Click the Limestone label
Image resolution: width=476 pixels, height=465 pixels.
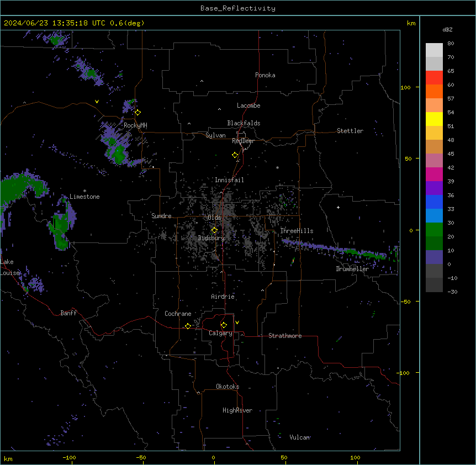click(x=84, y=197)
